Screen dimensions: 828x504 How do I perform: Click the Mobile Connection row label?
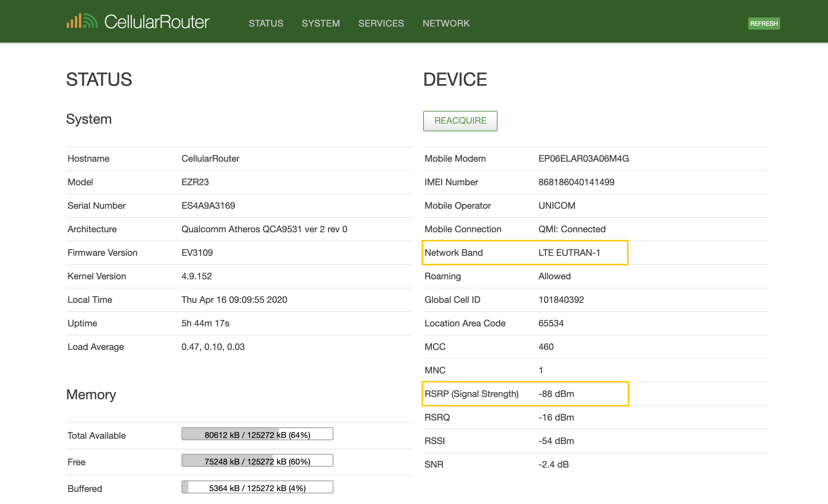tap(463, 229)
